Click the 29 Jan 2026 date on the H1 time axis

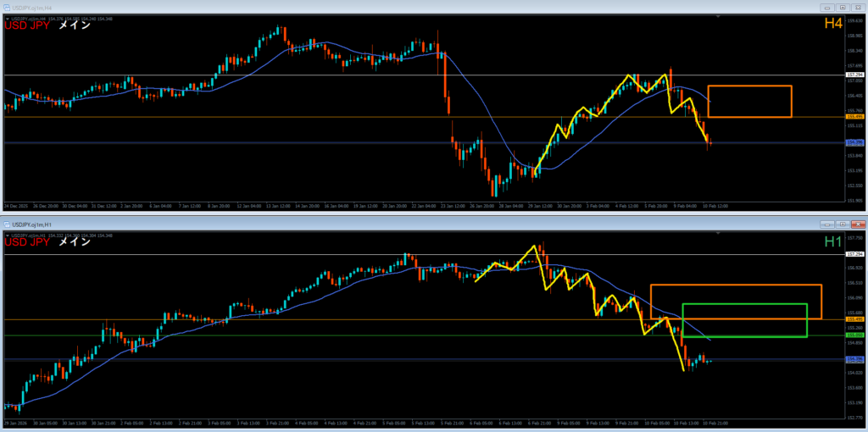14,424
